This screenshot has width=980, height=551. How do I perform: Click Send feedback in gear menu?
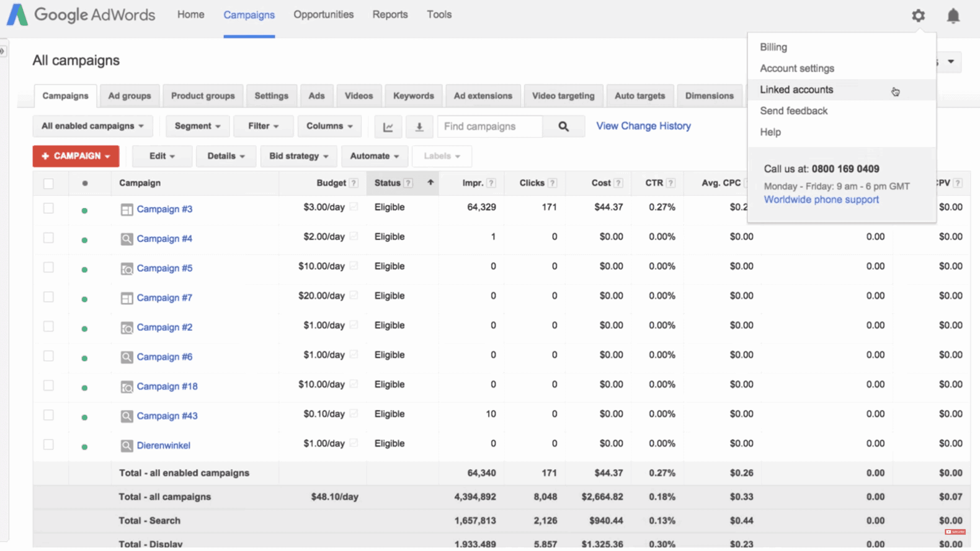[842, 111]
